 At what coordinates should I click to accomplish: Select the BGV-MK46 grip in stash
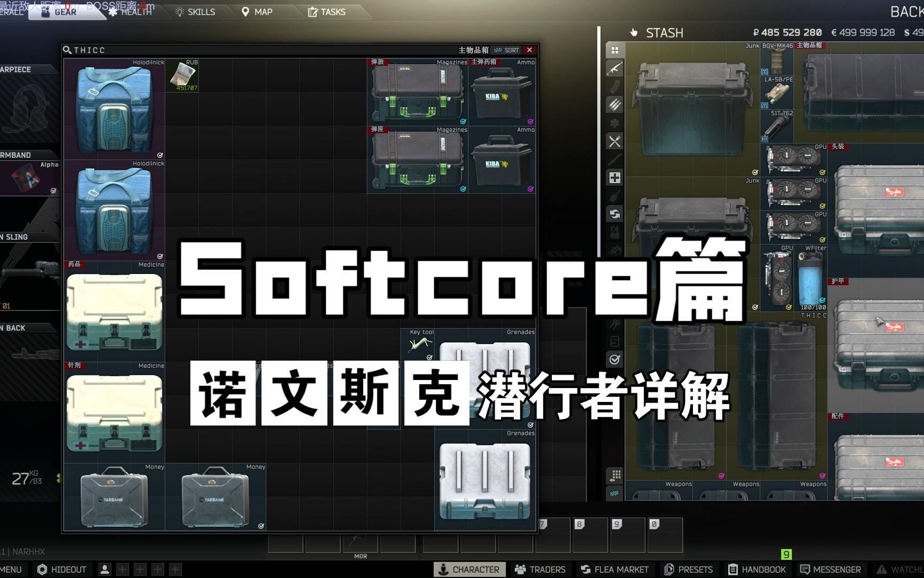[777, 59]
